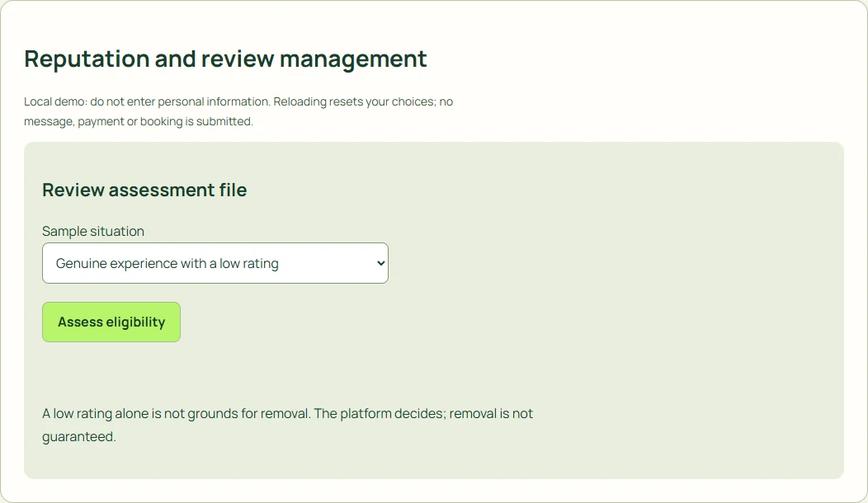Click the 'Review assessment file' heading
The width and height of the screenshot is (868, 503).
click(x=144, y=190)
